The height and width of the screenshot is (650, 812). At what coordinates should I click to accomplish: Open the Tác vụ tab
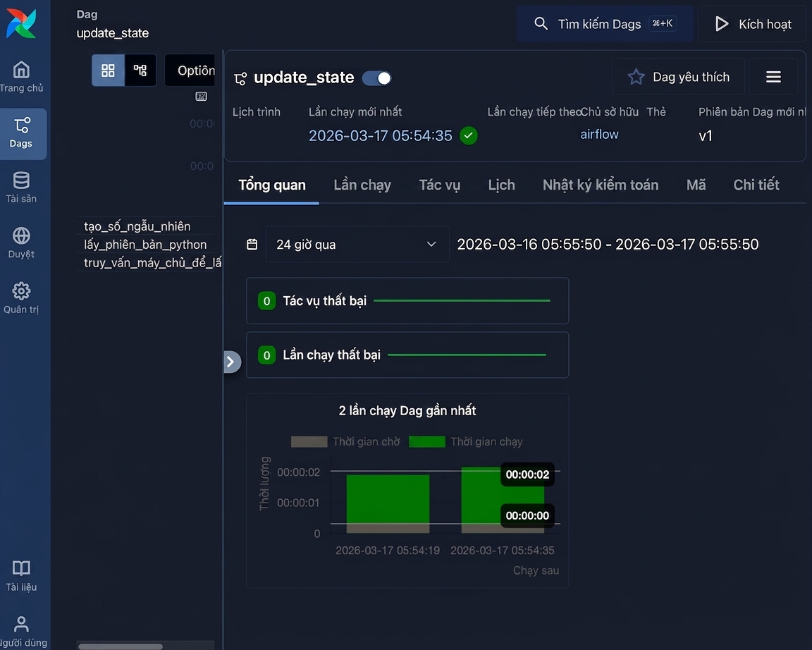pos(440,185)
